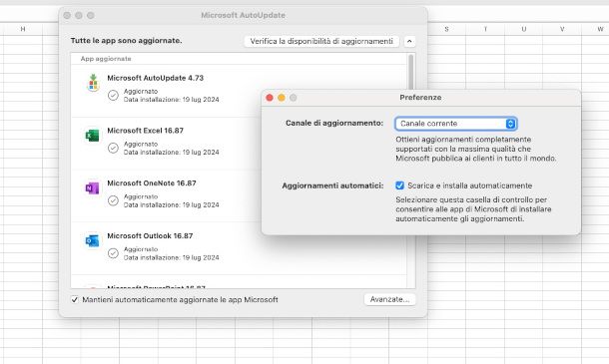Screen dimensions: 609x364
Task: Click 'Microsoft Excel 16.87' list entry
Action: (145, 131)
